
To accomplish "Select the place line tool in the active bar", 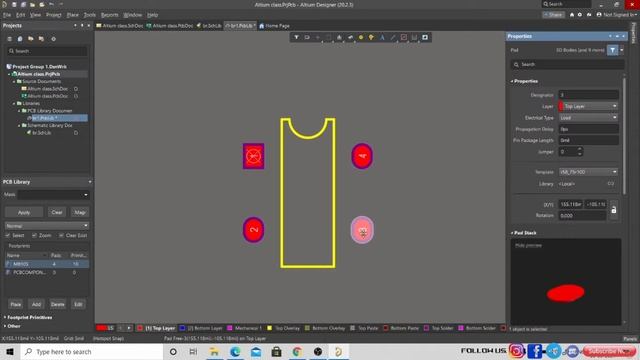I will tap(393, 37).
